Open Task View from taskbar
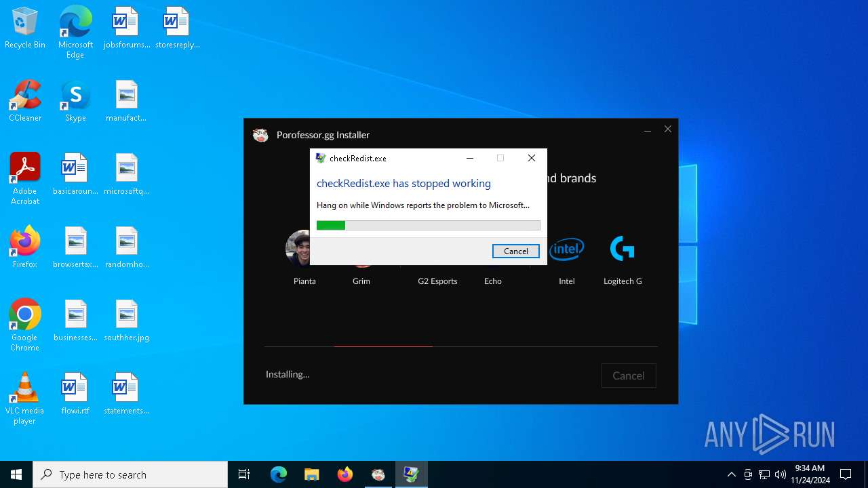Image resolution: width=868 pixels, height=488 pixels. tap(244, 474)
